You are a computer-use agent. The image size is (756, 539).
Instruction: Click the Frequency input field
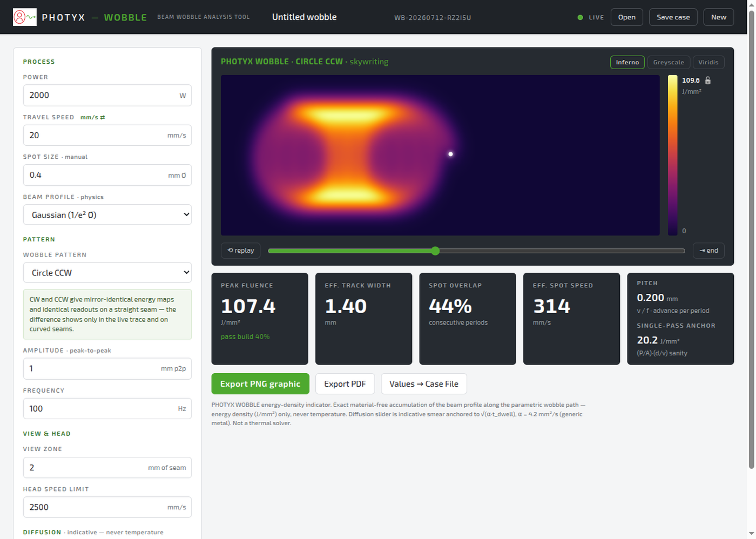pyautogui.click(x=107, y=408)
